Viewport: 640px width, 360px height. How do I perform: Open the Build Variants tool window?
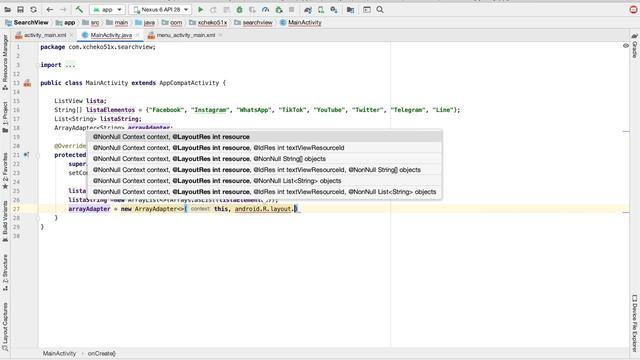pos(5,221)
